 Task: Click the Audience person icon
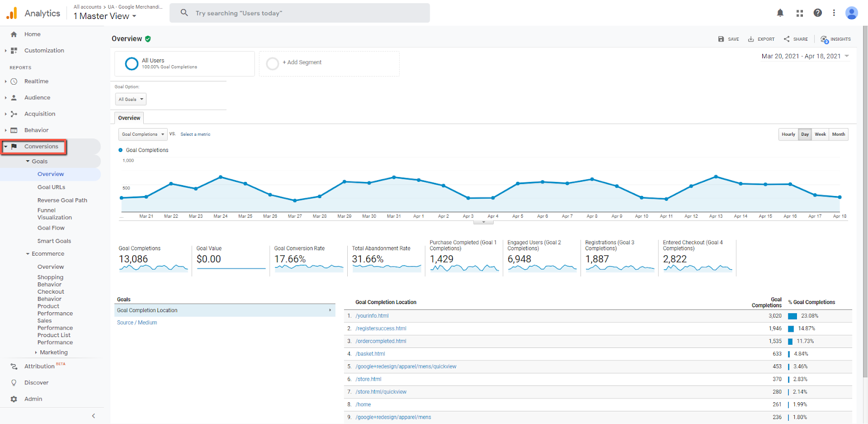[14, 98]
